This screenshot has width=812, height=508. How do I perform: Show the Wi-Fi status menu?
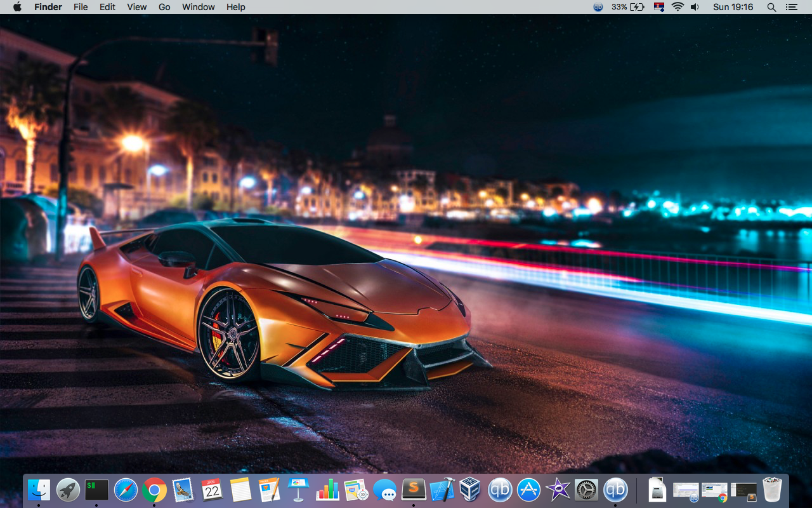[x=678, y=7]
